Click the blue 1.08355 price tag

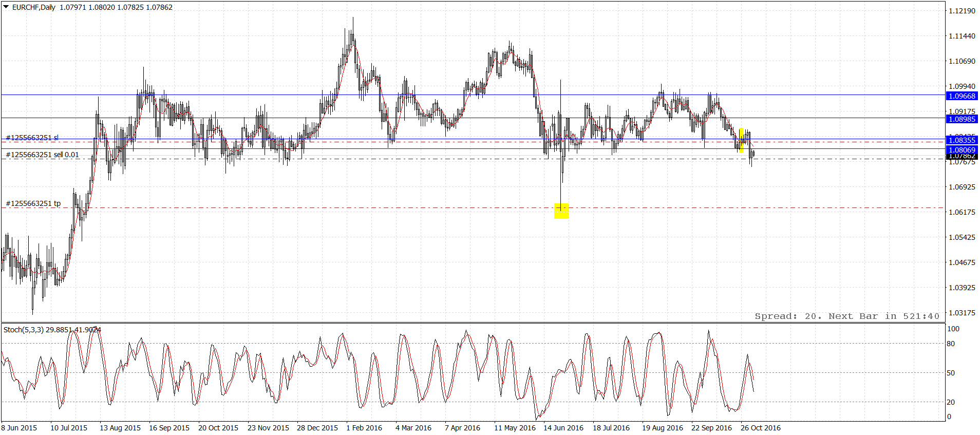[x=962, y=140]
